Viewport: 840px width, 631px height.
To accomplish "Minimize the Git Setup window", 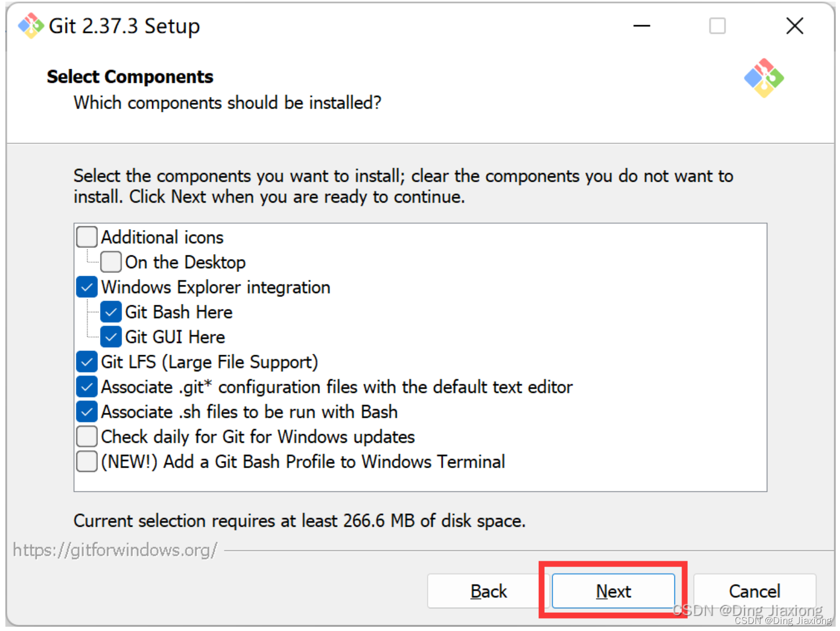I will [642, 26].
